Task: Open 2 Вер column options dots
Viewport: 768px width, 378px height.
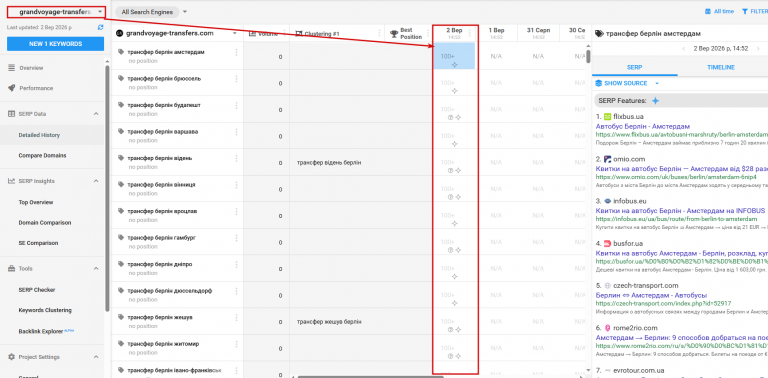Action: pos(470,33)
